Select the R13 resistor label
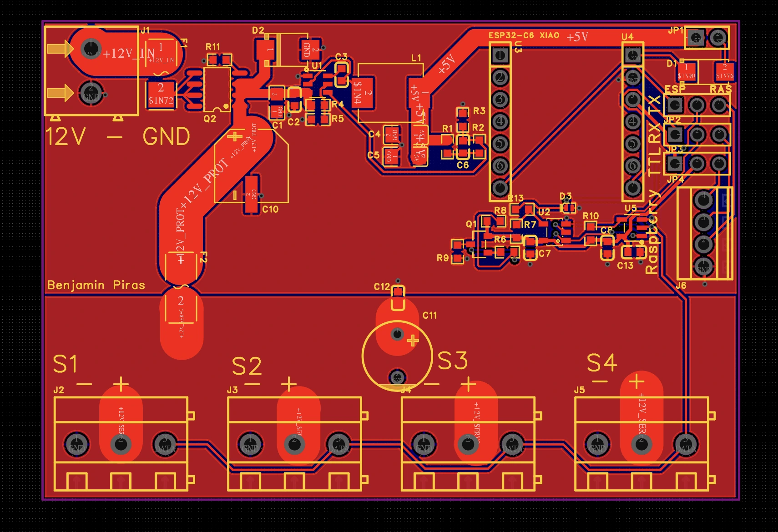The height and width of the screenshot is (532, 778). (516, 198)
